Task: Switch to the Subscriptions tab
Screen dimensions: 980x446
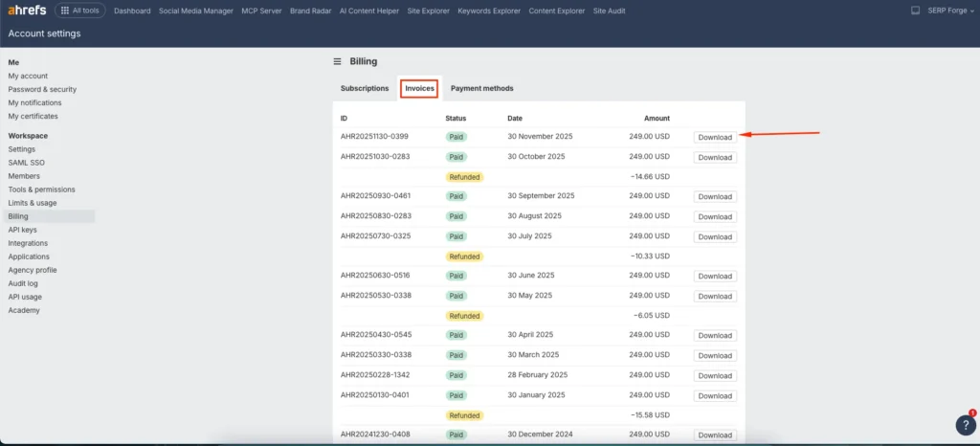Action: click(x=365, y=88)
